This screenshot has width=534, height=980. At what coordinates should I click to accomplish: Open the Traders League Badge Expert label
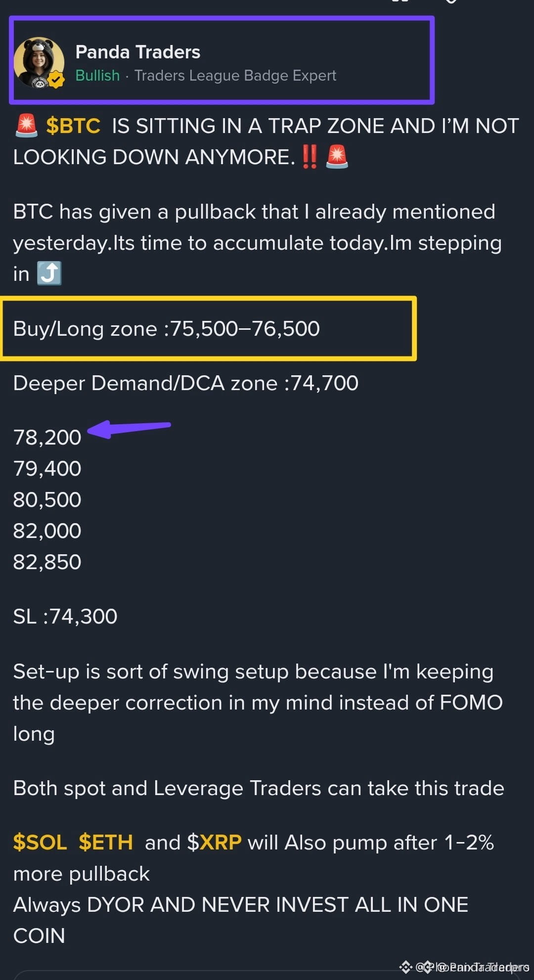(x=235, y=75)
